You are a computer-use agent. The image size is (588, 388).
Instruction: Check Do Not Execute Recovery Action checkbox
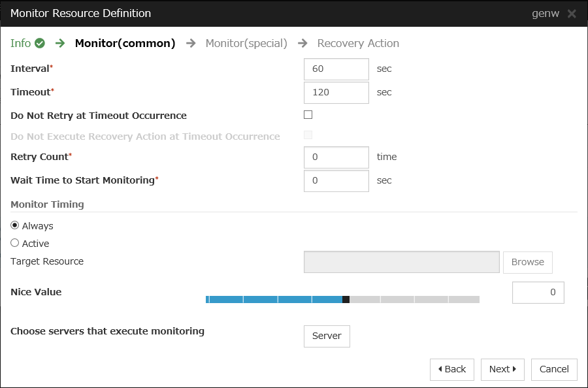click(308, 135)
